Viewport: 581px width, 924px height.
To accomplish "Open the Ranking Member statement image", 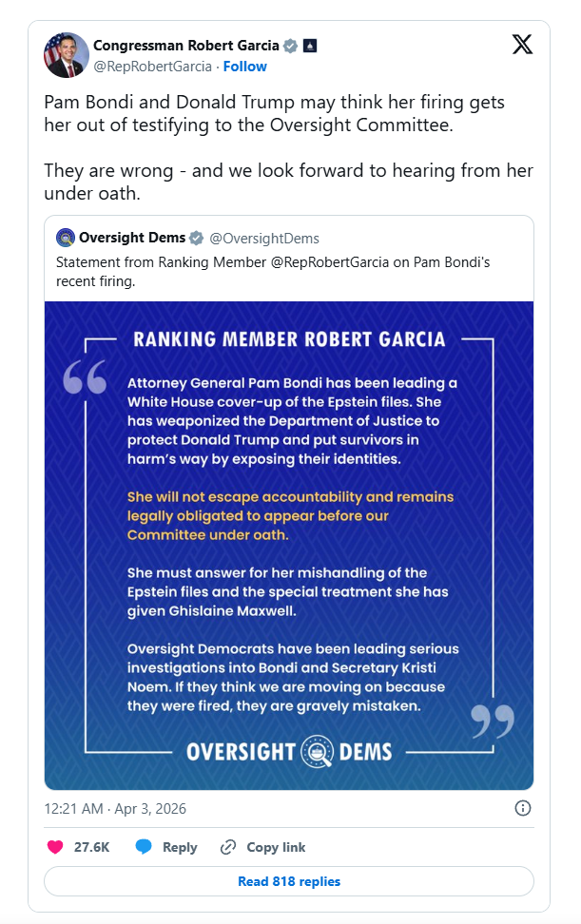I will (289, 545).
